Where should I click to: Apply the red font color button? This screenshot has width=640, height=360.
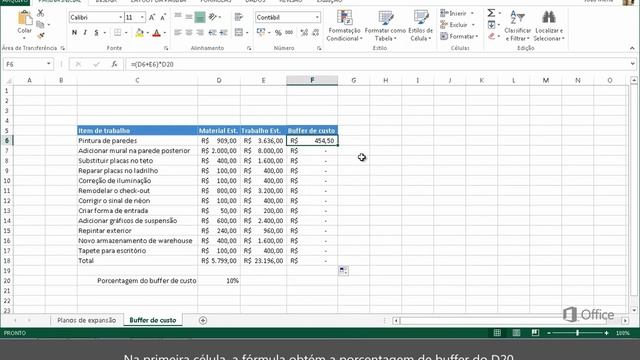point(156,33)
